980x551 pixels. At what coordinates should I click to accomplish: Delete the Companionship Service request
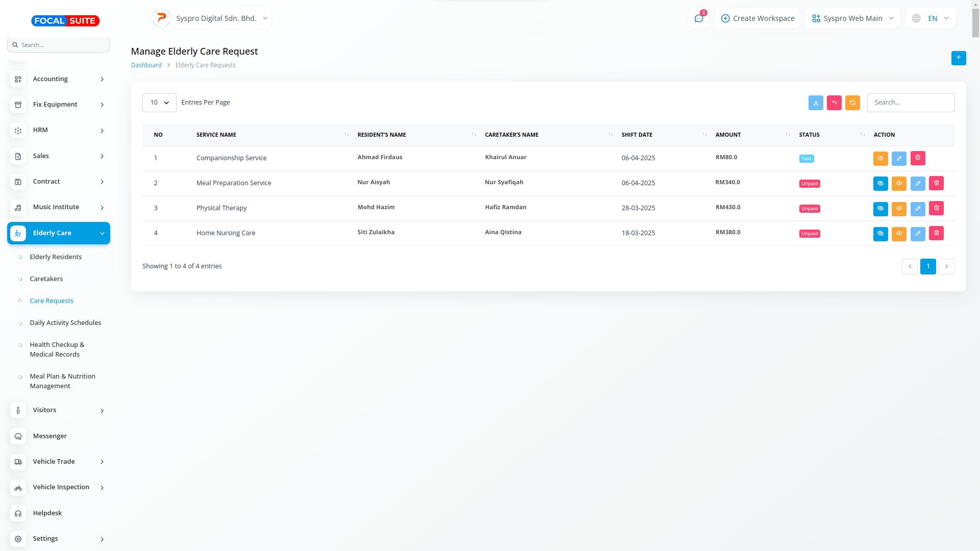(x=917, y=158)
